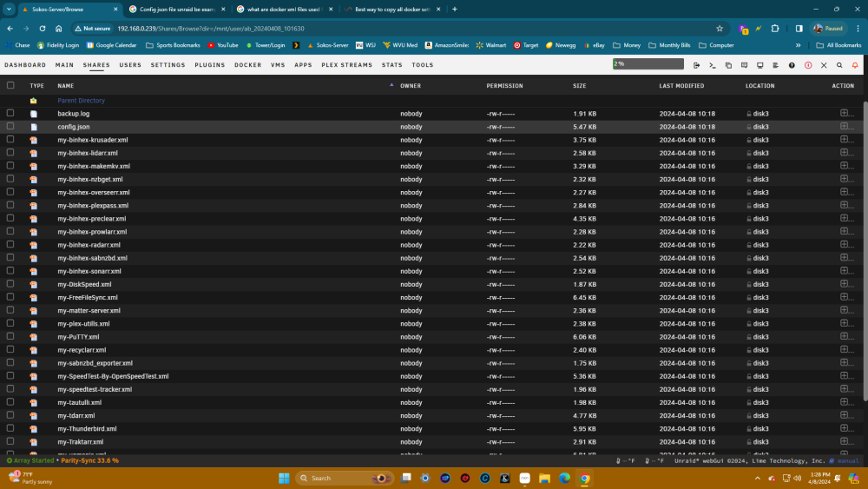Select checkbox for my-binhex-plexpass.xml
Viewport: 868px width, 489px height.
tap(10, 205)
